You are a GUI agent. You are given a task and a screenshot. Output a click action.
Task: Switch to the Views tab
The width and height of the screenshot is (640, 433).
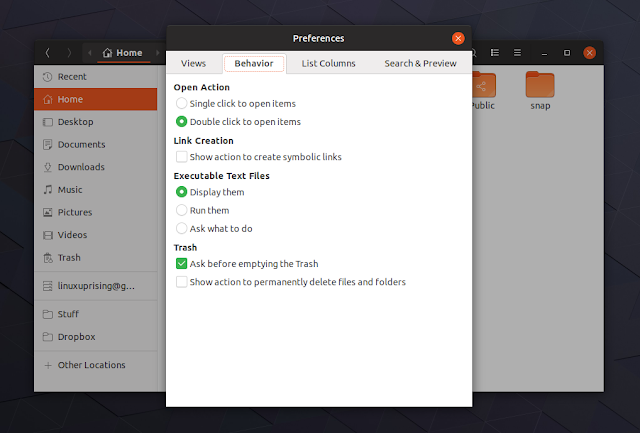click(x=193, y=64)
